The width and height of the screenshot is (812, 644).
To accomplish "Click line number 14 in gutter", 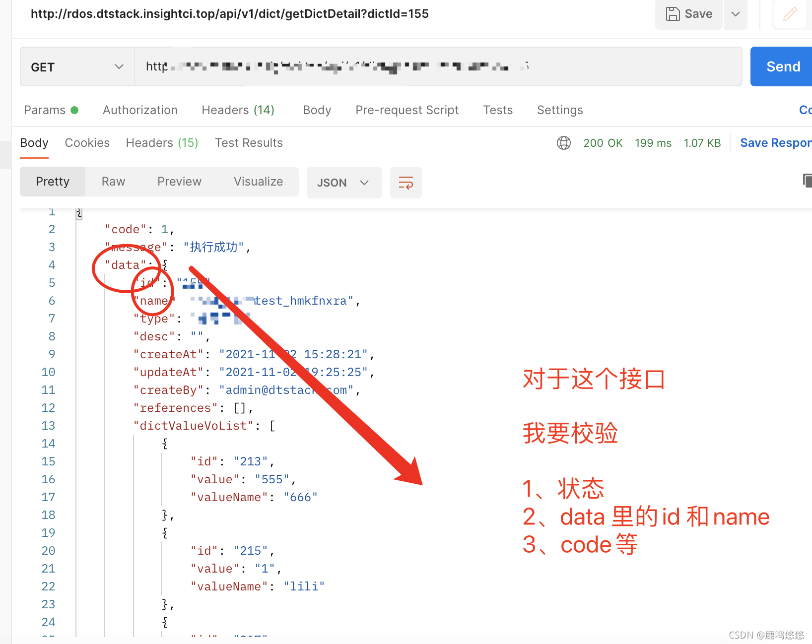I will (48, 444).
